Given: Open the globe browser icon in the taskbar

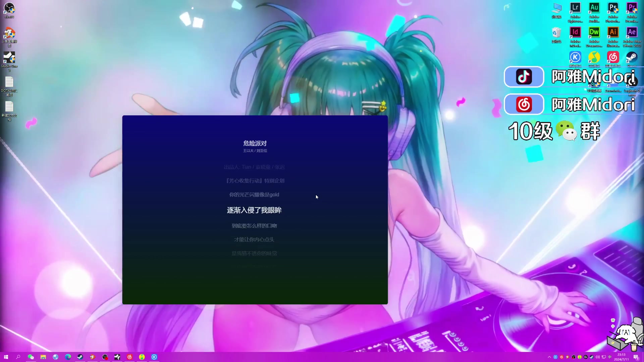Looking at the screenshot, I should pos(55,357).
